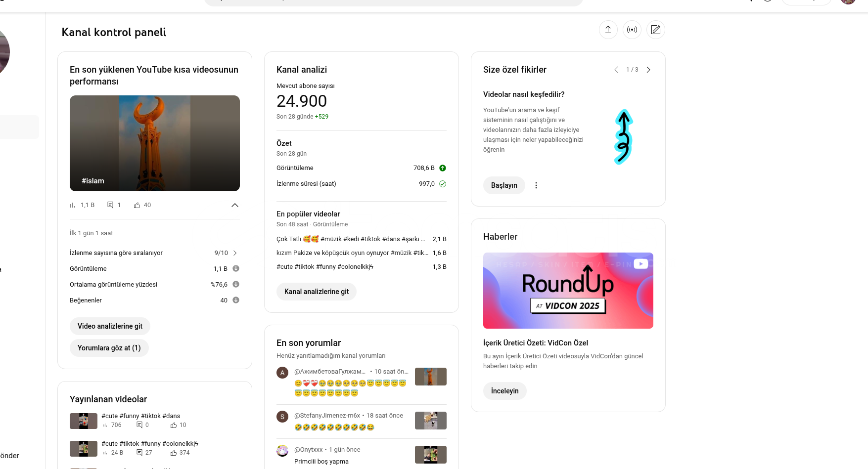This screenshot has height=469, width=868.
Task: Click thumbnail of published video with 24 B views
Action: [x=84, y=449]
